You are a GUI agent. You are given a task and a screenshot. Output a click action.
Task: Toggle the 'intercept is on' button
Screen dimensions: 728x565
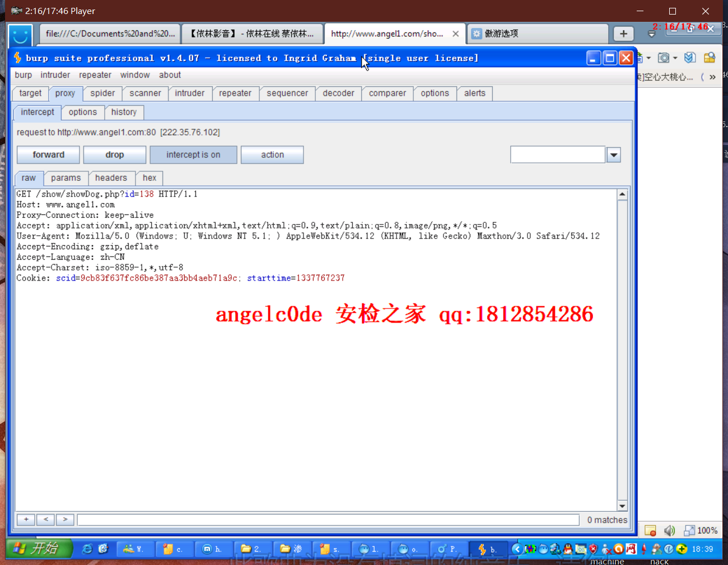[194, 155]
